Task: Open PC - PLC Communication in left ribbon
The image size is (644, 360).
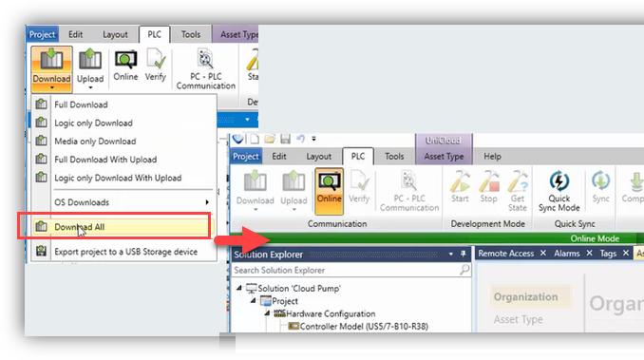Action: [x=206, y=68]
